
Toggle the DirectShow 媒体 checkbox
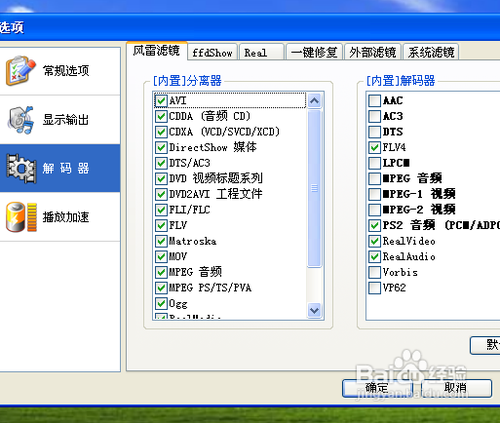pyautogui.click(x=161, y=147)
